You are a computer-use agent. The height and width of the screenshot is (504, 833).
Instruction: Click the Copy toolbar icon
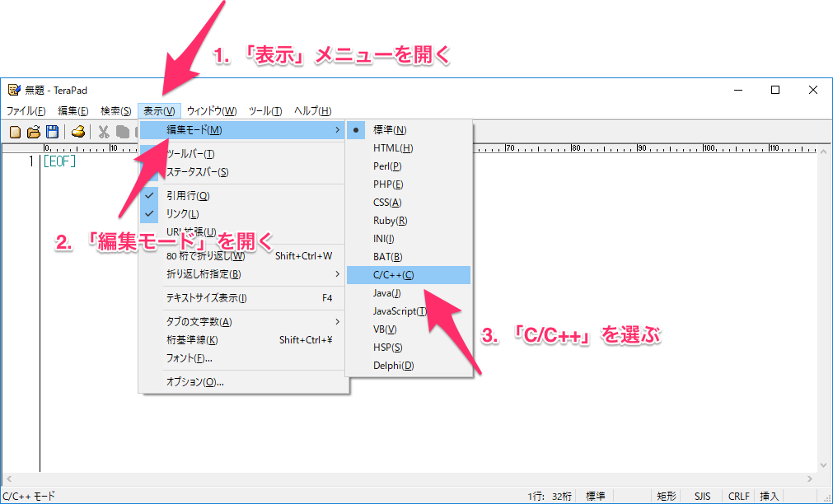(122, 131)
